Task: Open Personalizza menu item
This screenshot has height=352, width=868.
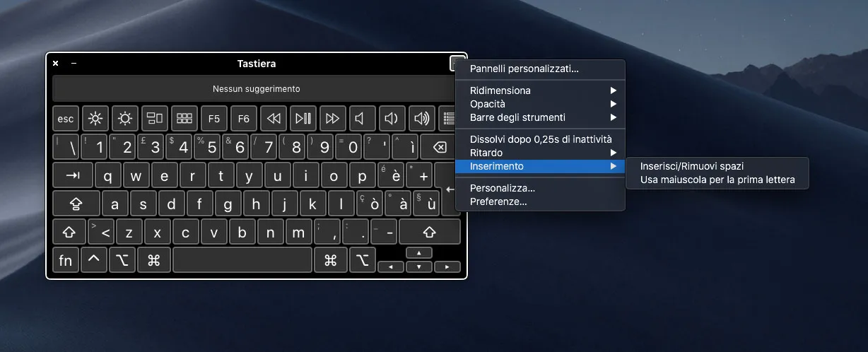Action: coord(541,188)
